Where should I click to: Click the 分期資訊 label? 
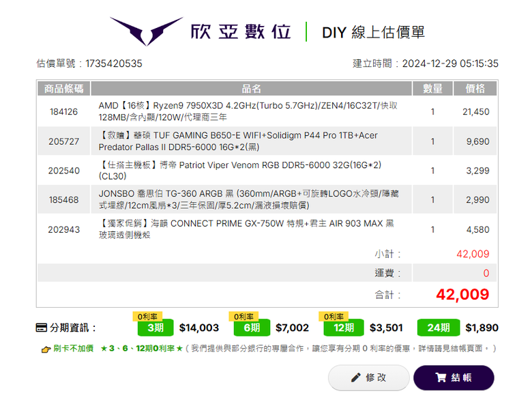coord(72,328)
